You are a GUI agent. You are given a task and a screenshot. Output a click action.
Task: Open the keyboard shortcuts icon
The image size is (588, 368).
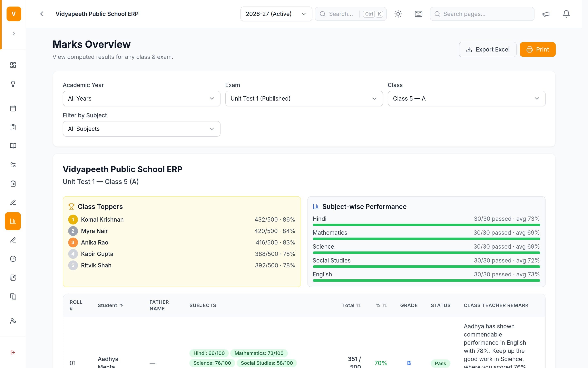point(418,14)
